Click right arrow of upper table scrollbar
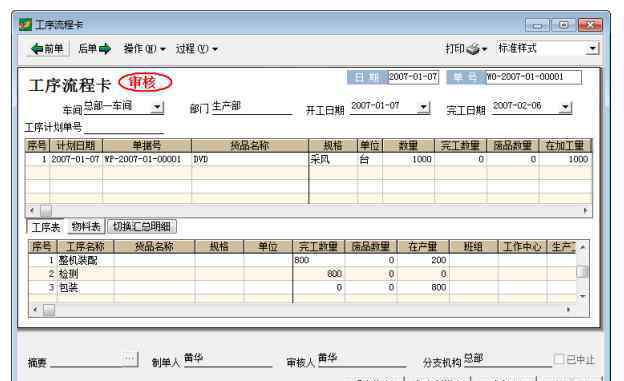Image resolution: width=624 pixels, height=381 pixels. (x=585, y=211)
